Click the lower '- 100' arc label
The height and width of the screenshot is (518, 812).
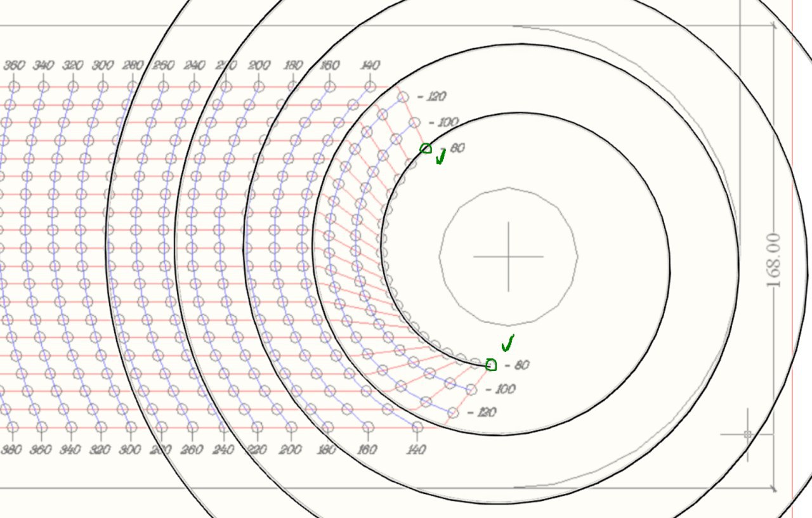501,389
